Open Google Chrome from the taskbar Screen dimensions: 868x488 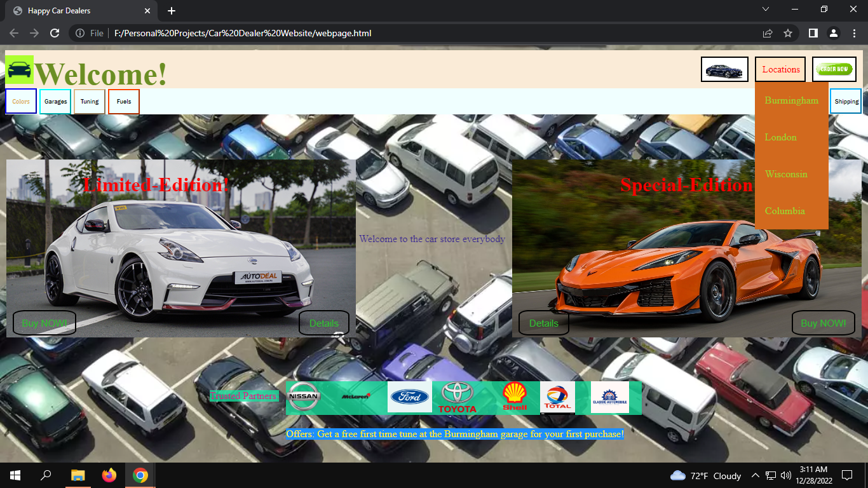pyautogui.click(x=140, y=475)
